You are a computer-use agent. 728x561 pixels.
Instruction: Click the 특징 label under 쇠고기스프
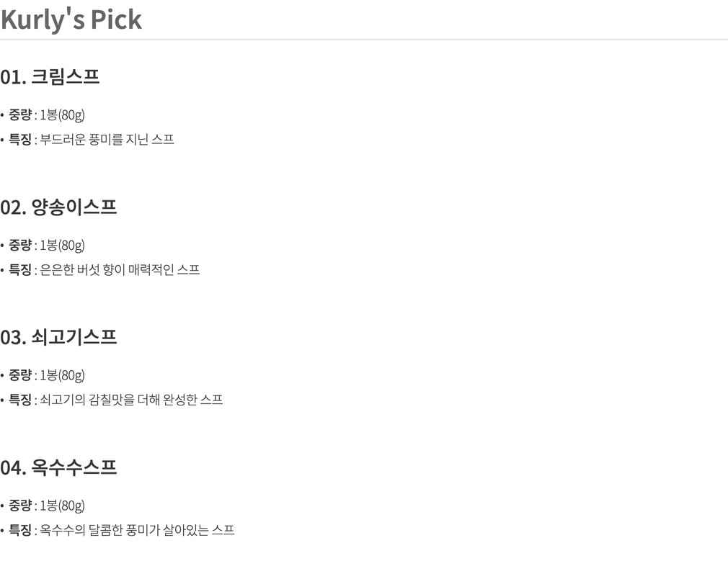(20, 400)
